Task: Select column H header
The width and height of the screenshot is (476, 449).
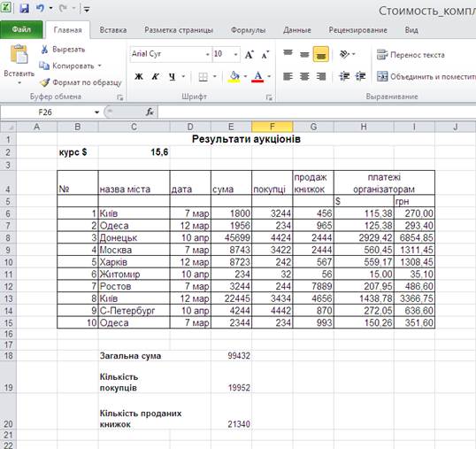Action: (364, 127)
